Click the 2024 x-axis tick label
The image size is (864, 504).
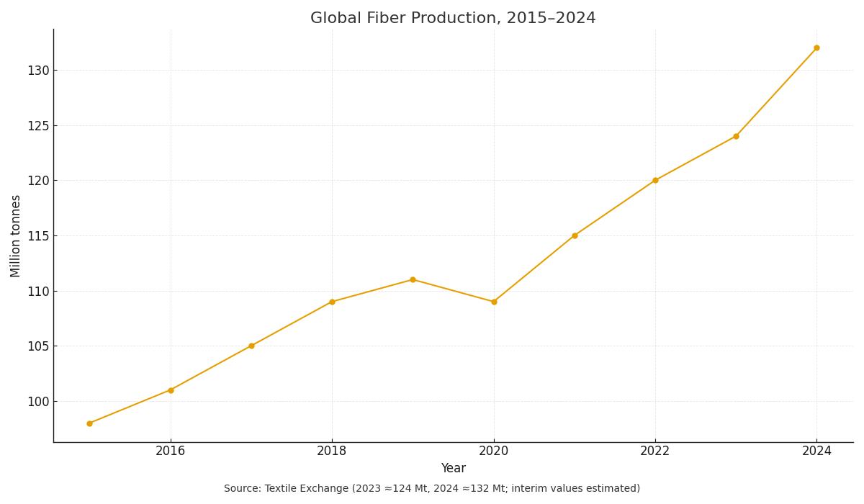pyautogui.click(x=816, y=449)
